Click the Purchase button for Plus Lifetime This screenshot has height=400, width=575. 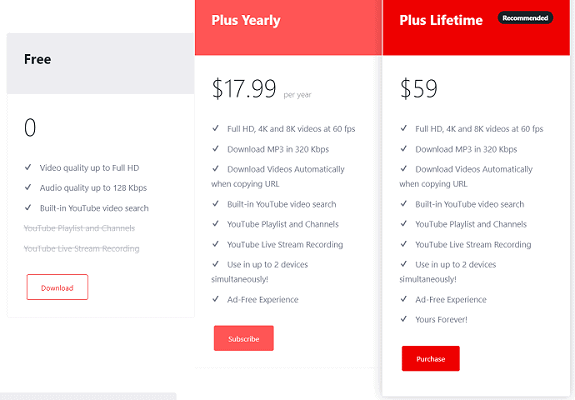tap(431, 359)
